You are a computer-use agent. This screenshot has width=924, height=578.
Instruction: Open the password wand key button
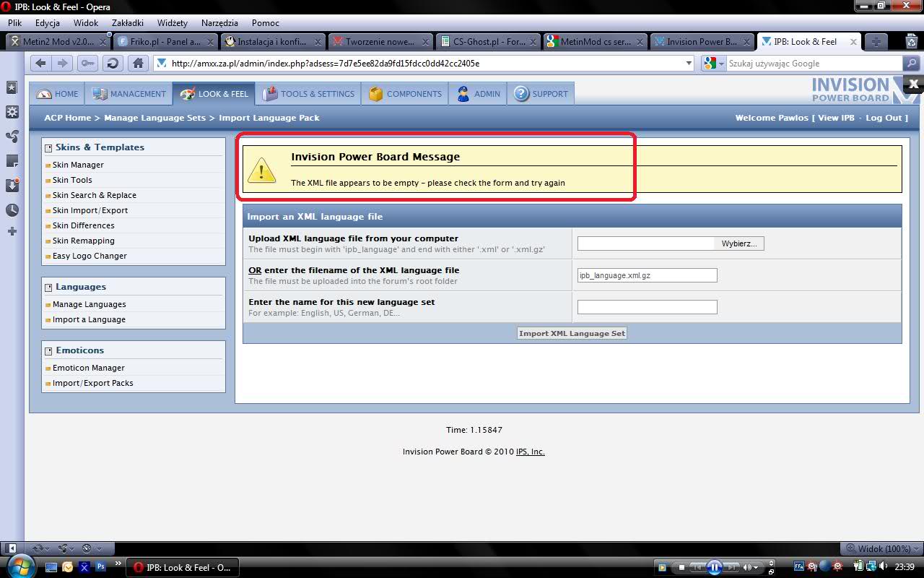point(87,63)
